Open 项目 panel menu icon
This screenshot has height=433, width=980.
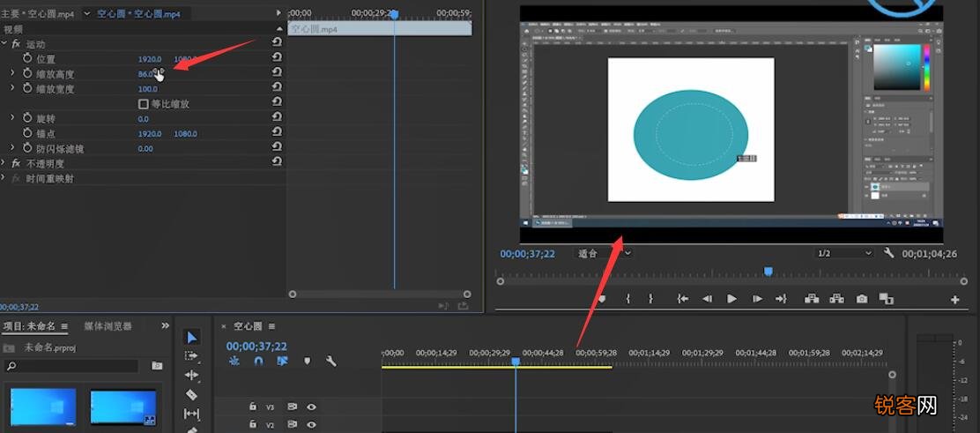coord(64,326)
